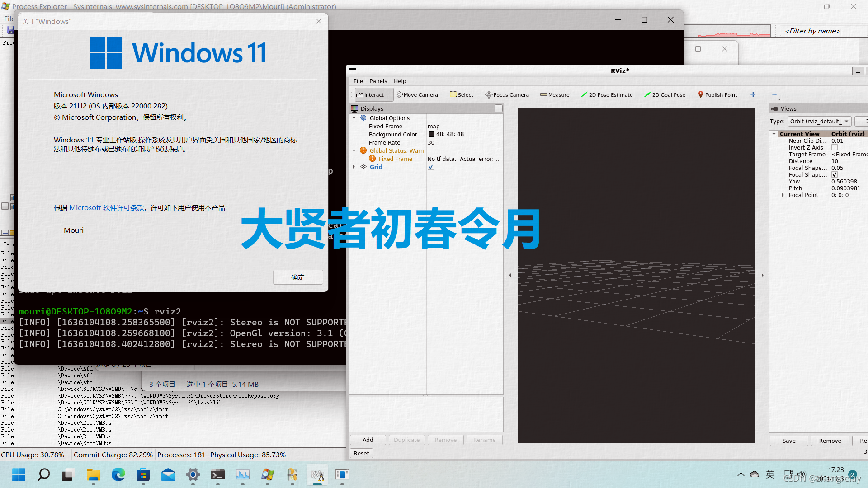The height and width of the screenshot is (488, 868).
Task: Open the Windows Start menu
Action: pyautogui.click(x=19, y=474)
